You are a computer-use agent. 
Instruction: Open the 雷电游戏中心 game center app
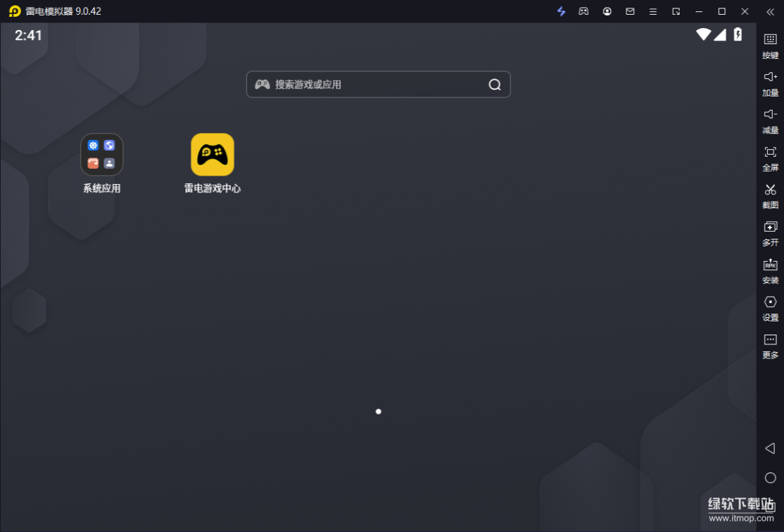[x=212, y=155]
